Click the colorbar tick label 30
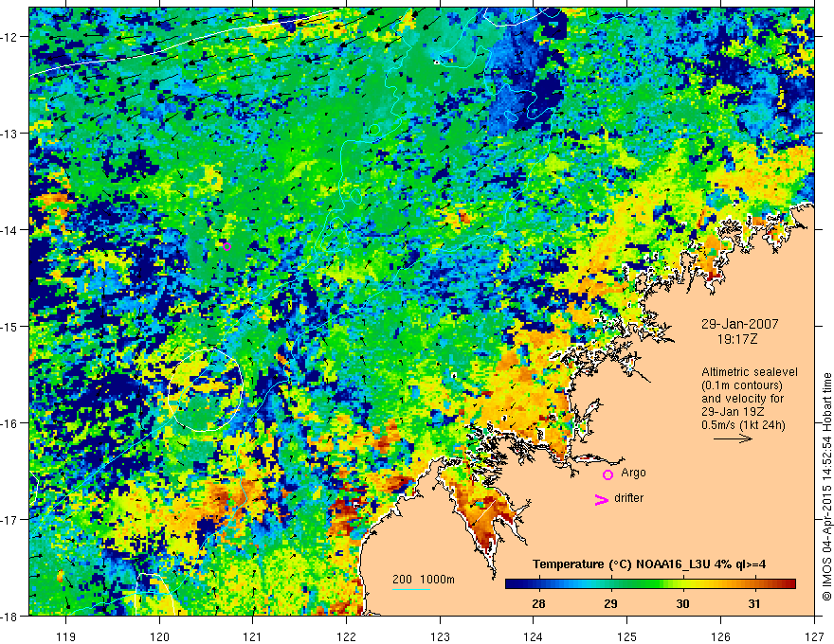Image resolution: width=834 pixels, height=644 pixels. pos(682,603)
